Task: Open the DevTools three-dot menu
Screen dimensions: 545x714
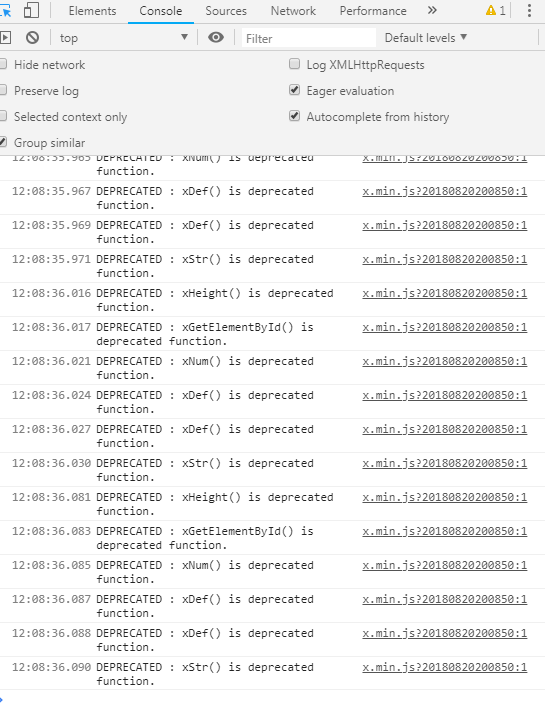Action: (529, 10)
